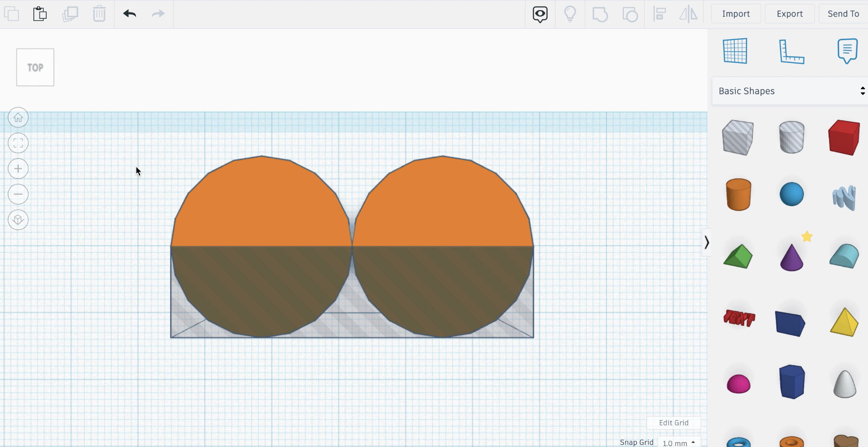Open the Snap Grid 1.0 mm dropdown
This screenshot has width=868, height=447.
point(679,443)
